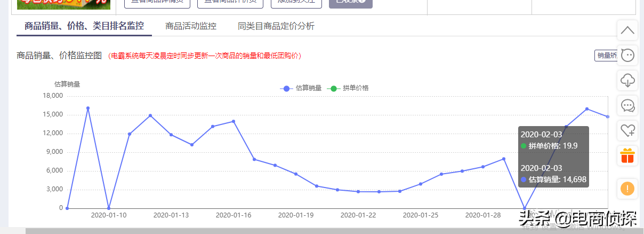Click the 18,000 y-axis label
The width and height of the screenshot is (644, 234).
coord(53,96)
